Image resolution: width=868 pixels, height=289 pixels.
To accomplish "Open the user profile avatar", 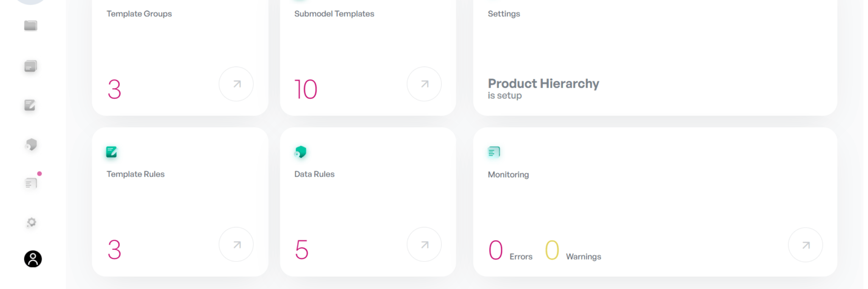I will click(x=33, y=259).
